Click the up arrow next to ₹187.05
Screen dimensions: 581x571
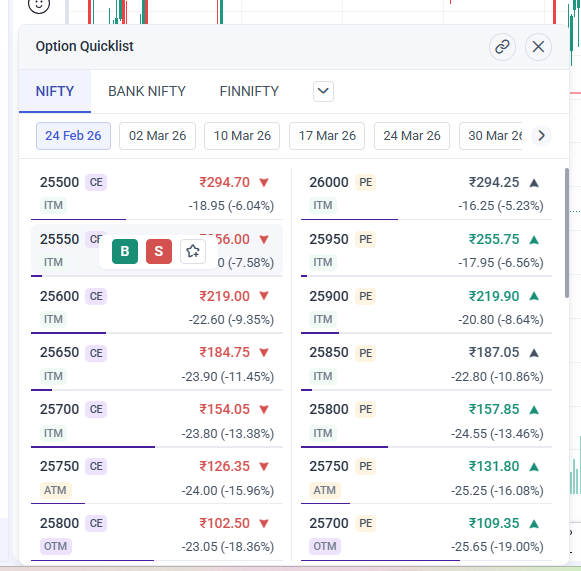534,353
